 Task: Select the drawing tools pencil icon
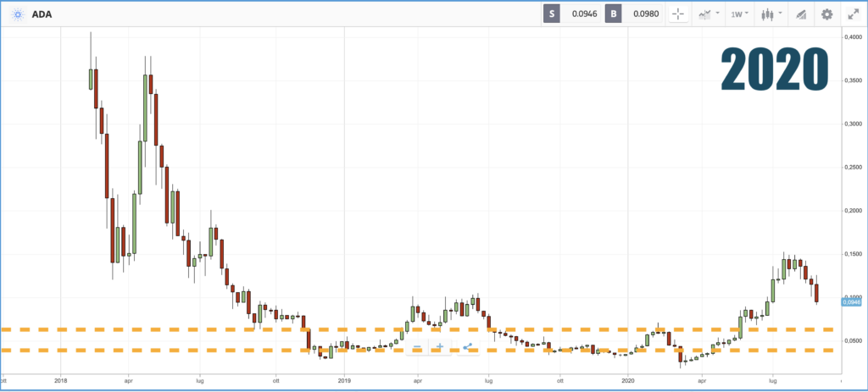tap(801, 14)
